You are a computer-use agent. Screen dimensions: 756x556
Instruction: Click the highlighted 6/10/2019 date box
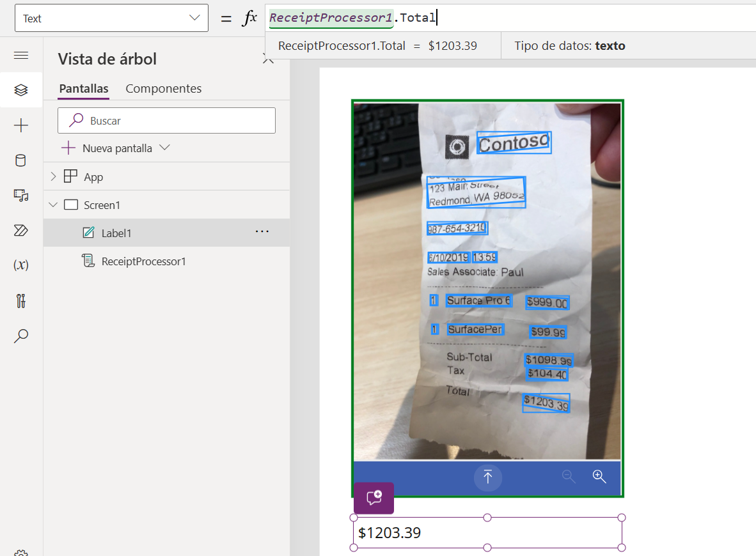(x=449, y=258)
